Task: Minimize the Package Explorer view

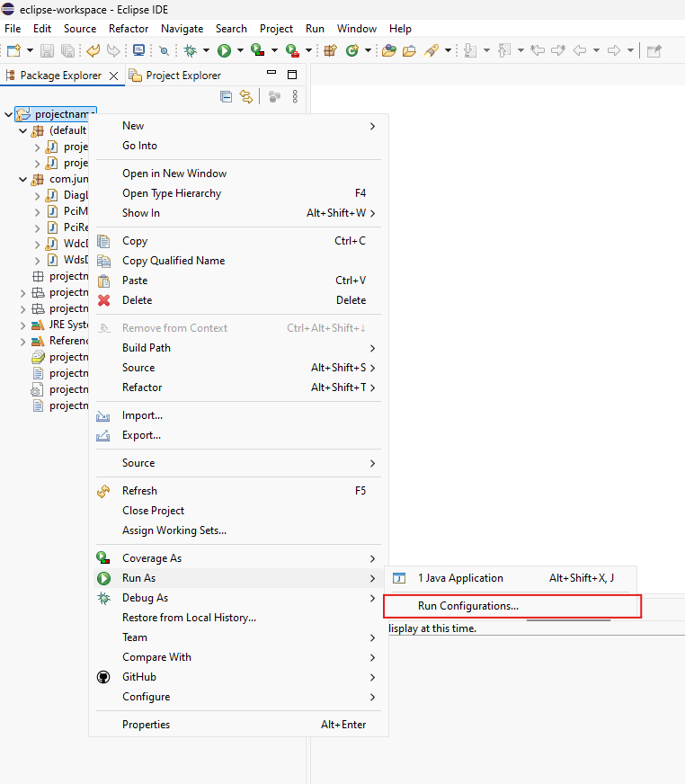Action: pyautogui.click(x=271, y=75)
